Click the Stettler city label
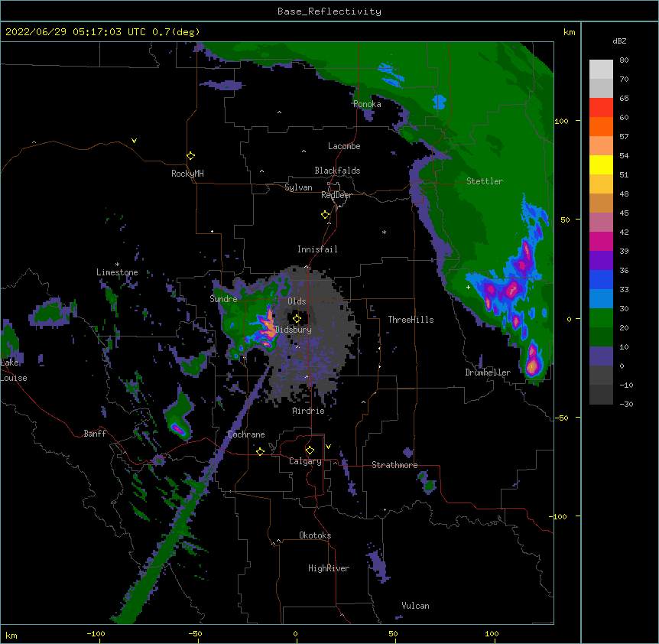Image resolution: width=659 pixels, height=644 pixels. (x=485, y=181)
